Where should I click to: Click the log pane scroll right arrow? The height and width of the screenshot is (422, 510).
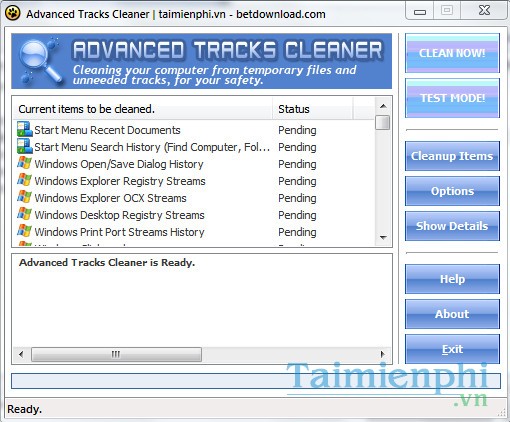(x=383, y=354)
